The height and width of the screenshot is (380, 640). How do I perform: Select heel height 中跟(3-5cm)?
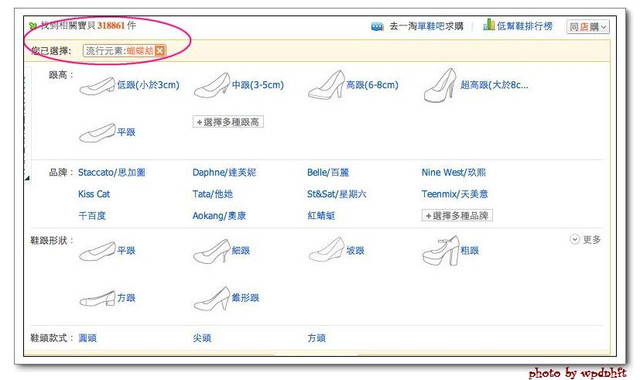(x=258, y=85)
